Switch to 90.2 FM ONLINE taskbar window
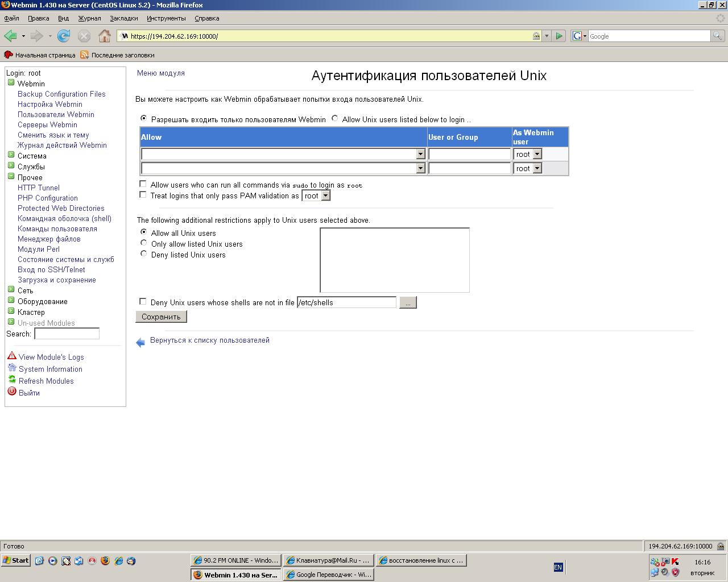This screenshot has width=728, height=582. 236,560
